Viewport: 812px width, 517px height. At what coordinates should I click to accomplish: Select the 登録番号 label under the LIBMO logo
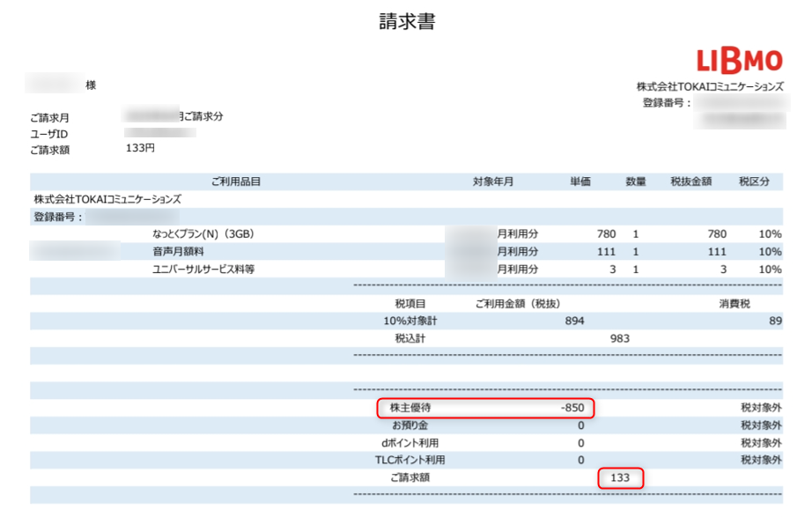[667, 102]
